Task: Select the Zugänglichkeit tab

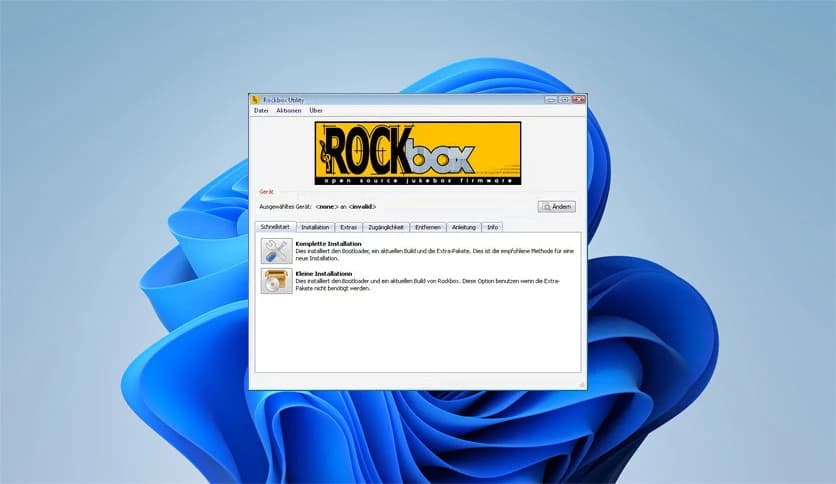Action: [386, 227]
